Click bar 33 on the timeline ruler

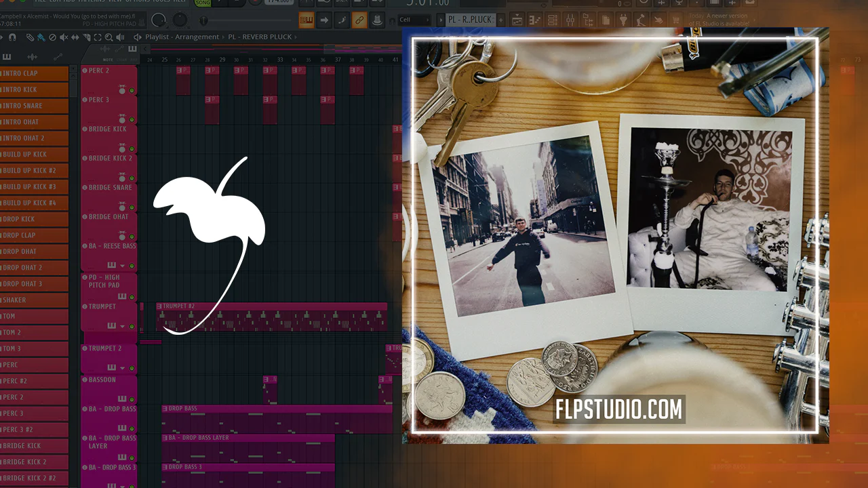click(280, 60)
